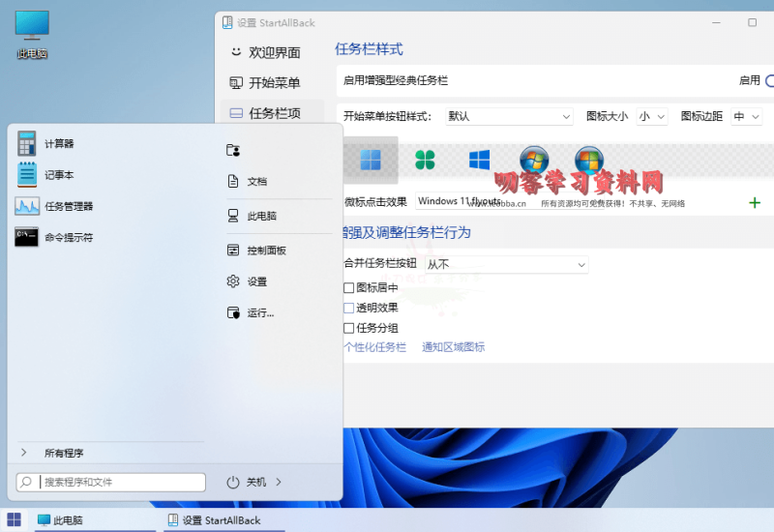Click the search programs and files box

pos(111,482)
